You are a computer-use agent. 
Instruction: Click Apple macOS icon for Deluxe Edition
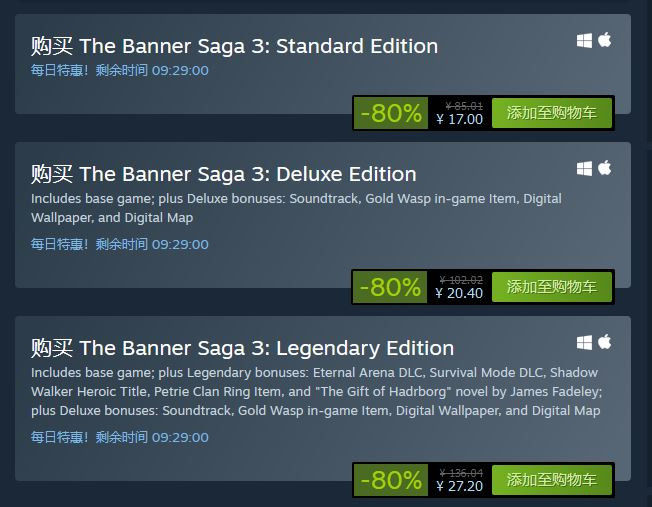(605, 168)
